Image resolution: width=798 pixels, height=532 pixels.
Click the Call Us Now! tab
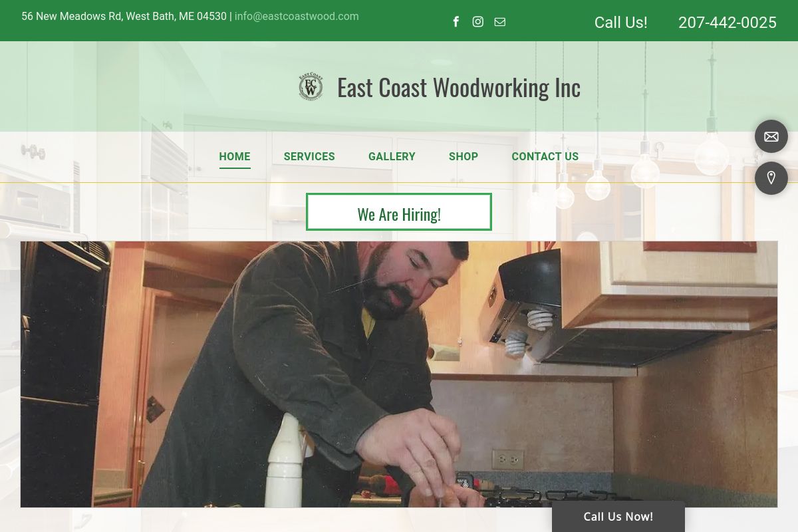point(618,517)
